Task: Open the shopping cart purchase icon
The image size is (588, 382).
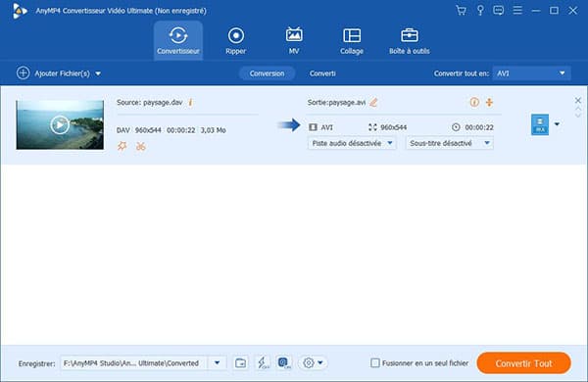Action: (461, 11)
